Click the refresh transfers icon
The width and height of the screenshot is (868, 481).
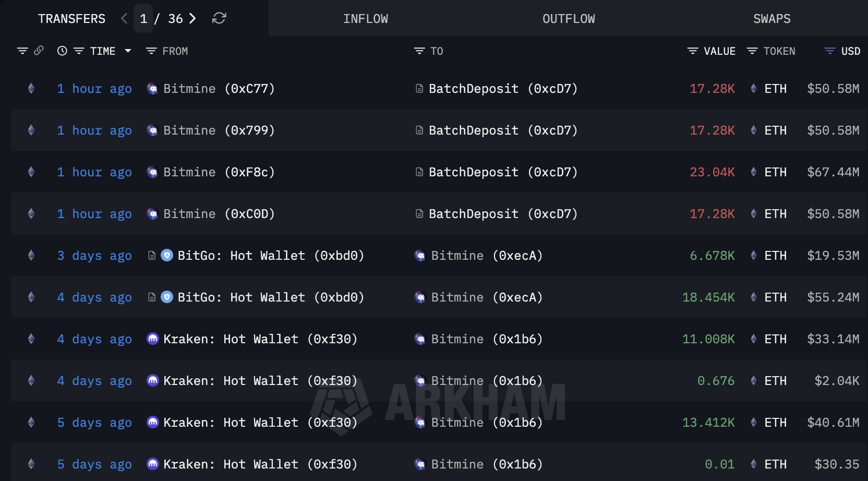click(x=219, y=18)
